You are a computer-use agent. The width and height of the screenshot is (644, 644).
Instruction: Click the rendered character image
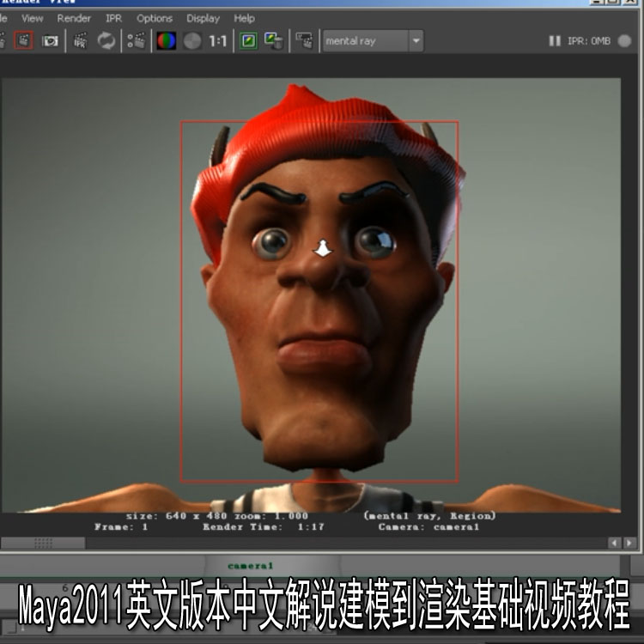tap(311, 295)
